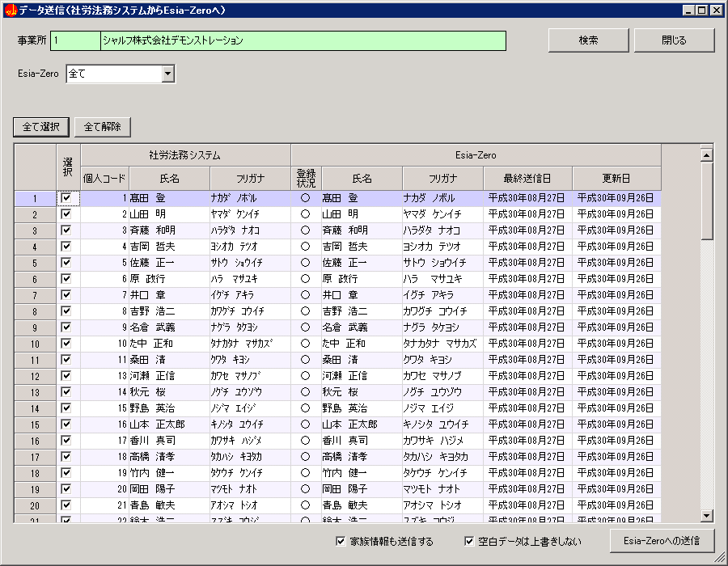This screenshot has width=728, height=566.
Task: Click 登録状況 circle for 高橋 清孝
Action: point(305,457)
